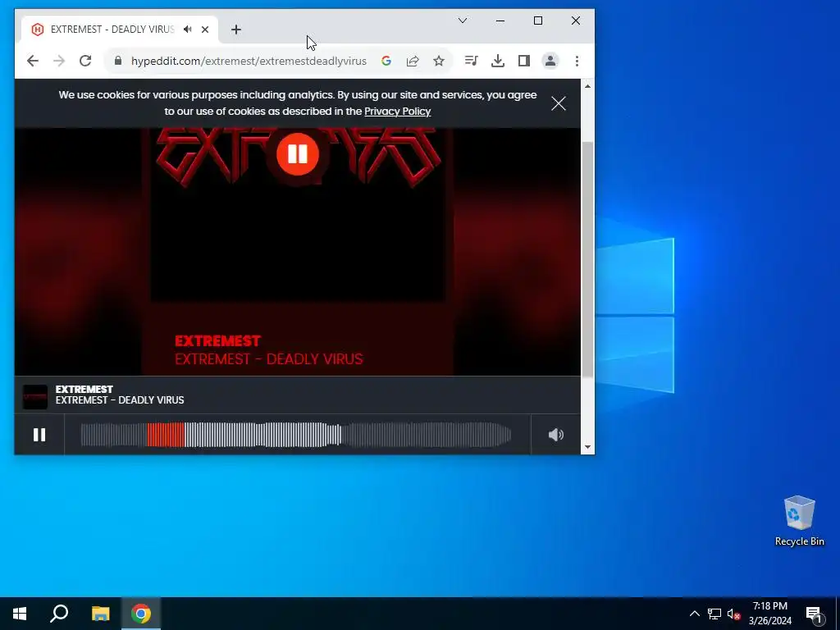The width and height of the screenshot is (840, 630).
Task: Open Chrome downloads
Action: pos(498,61)
